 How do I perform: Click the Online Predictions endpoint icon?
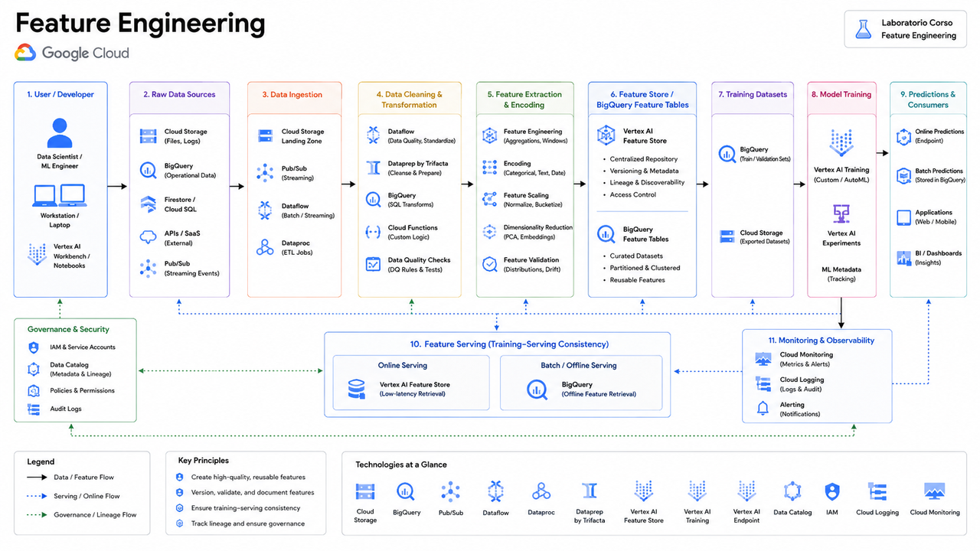click(903, 136)
